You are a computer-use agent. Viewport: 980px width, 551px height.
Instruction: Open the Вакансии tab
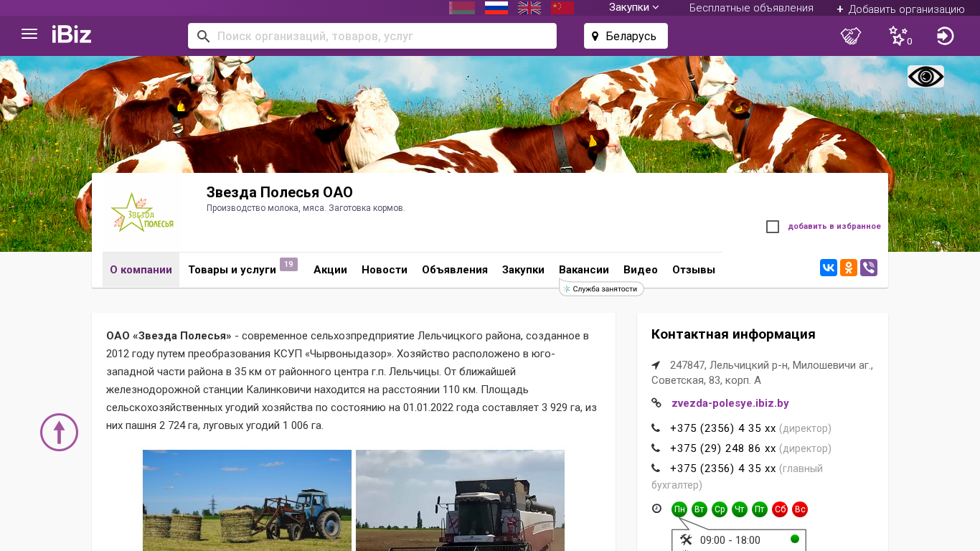tap(584, 270)
